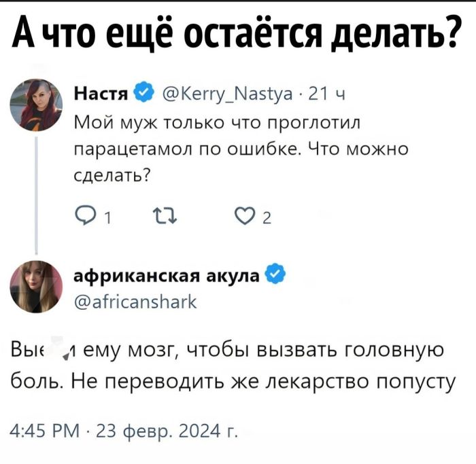
Task: Click the thread line below Настя's avatar
Action: pyautogui.click(x=37, y=190)
